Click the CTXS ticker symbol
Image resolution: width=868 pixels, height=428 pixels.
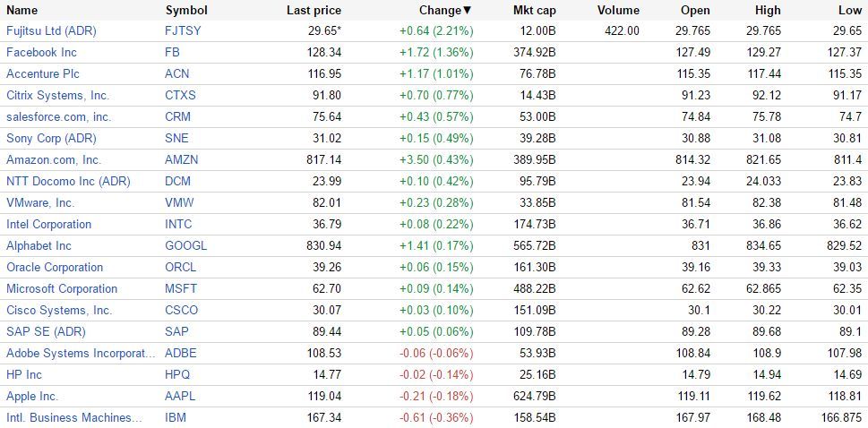(x=180, y=95)
